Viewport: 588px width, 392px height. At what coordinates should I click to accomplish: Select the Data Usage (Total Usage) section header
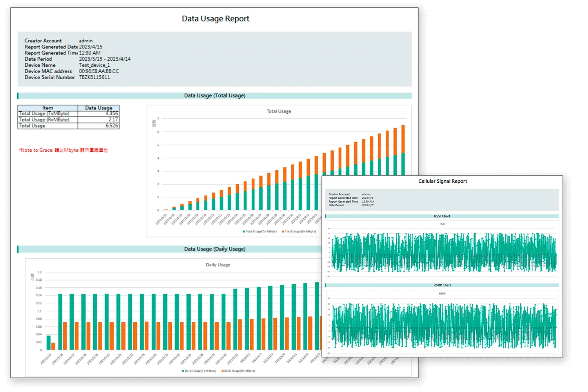pyautogui.click(x=214, y=96)
